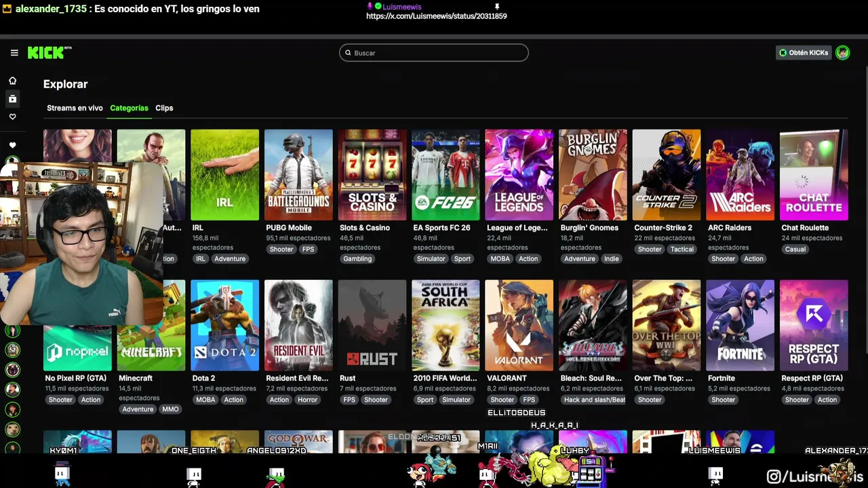This screenshot has width=868, height=488.
Task: Open the Chat Roulette cover
Action: point(814,175)
